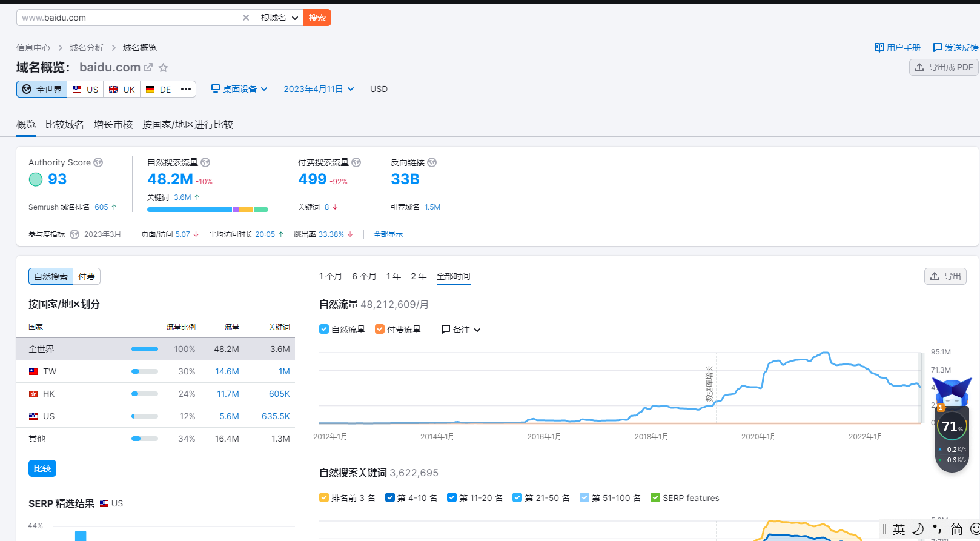The width and height of the screenshot is (980, 541).
Task: Select UK database flag button
Action: (x=122, y=89)
